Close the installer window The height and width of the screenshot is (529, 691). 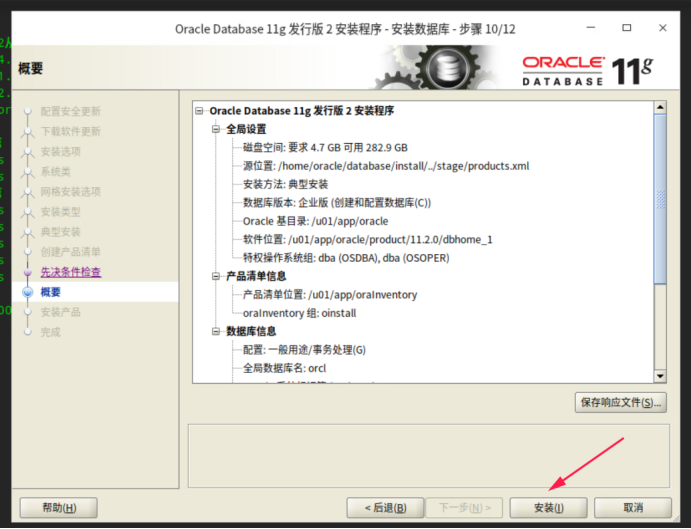(662, 28)
